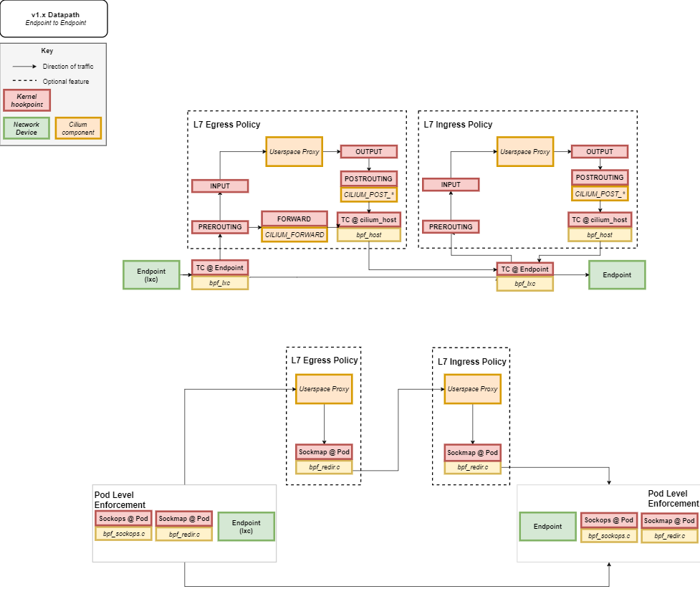Click the 'Optional feature' key label
Viewport: 700px width, 589px height.
pyautogui.click(x=66, y=82)
